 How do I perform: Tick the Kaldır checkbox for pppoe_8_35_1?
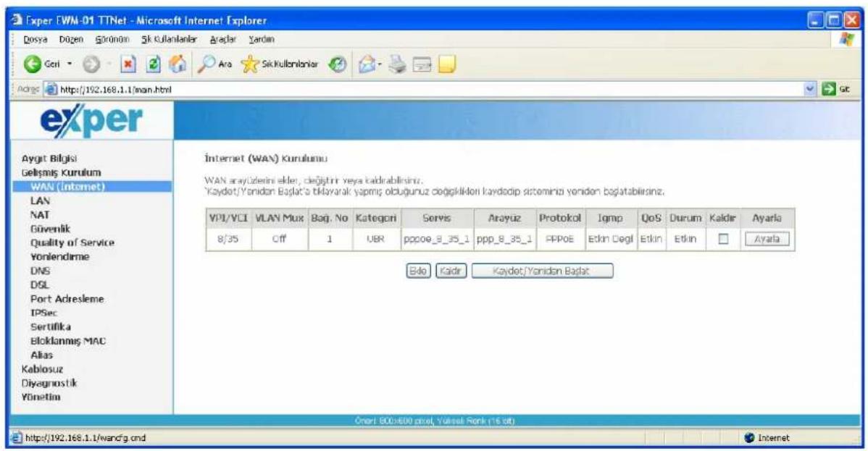pyautogui.click(x=723, y=239)
